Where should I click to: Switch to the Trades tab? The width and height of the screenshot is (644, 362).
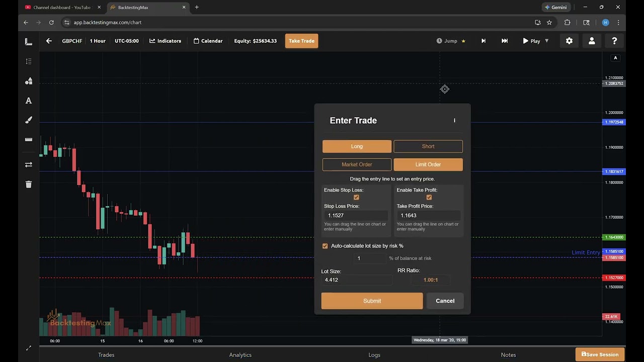click(106, 354)
